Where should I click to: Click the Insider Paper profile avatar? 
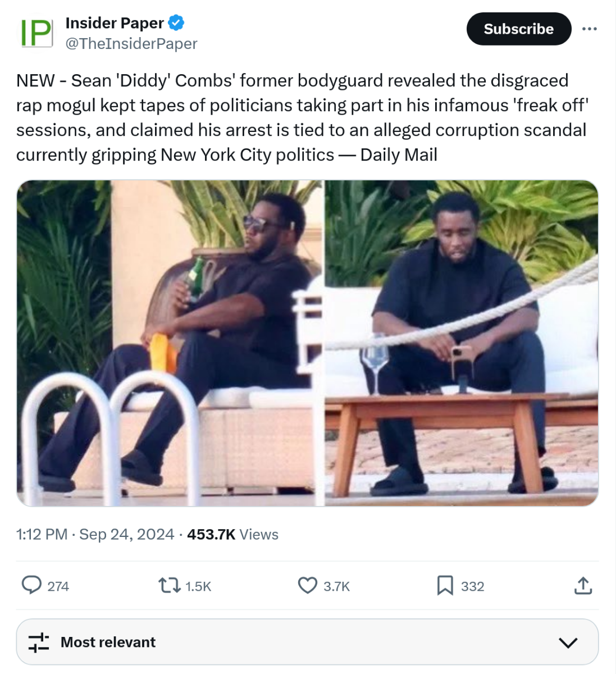(x=36, y=33)
